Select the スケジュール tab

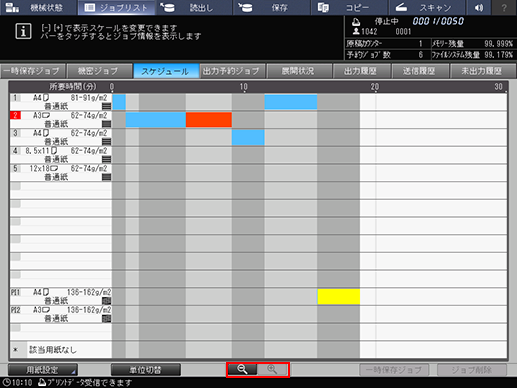pos(165,71)
